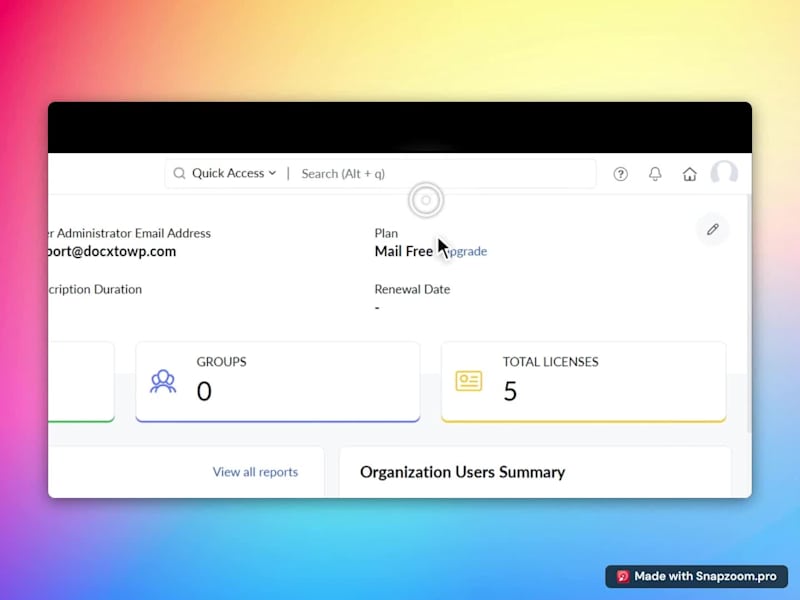800x600 pixels.
Task: Open notifications bell icon
Action: [x=655, y=174]
